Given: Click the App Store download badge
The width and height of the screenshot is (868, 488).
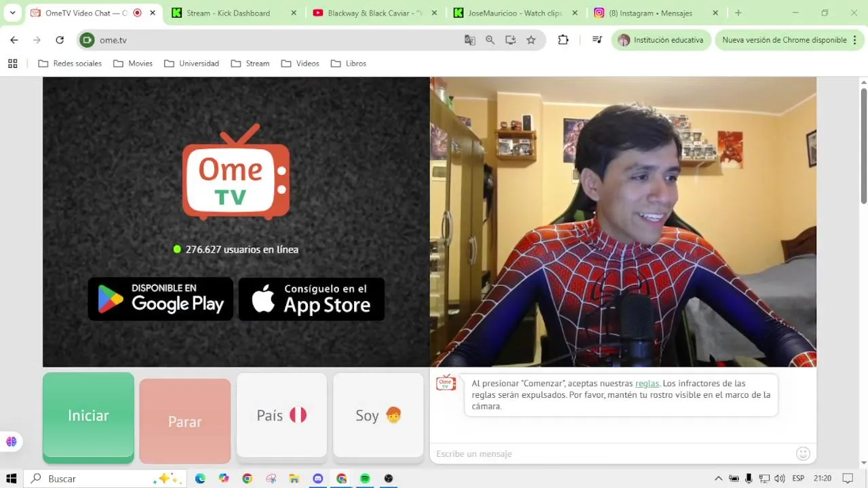Looking at the screenshot, I should pos(311,299).
